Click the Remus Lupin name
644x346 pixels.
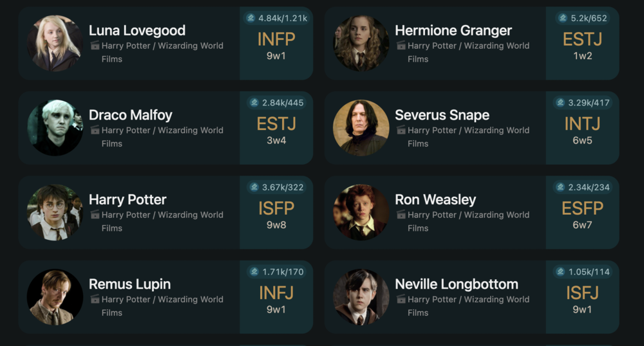129,284
